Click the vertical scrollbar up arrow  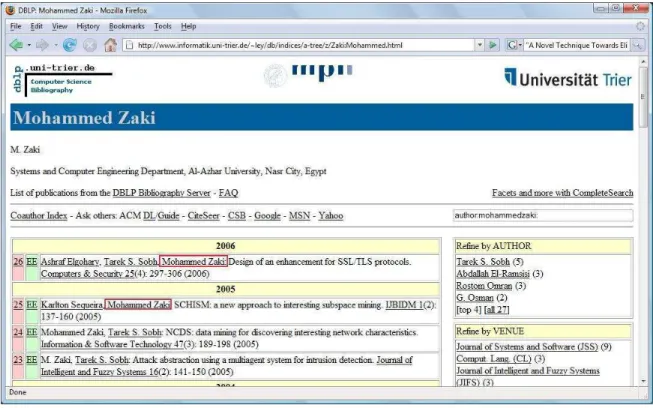click(x=643, y=62)
